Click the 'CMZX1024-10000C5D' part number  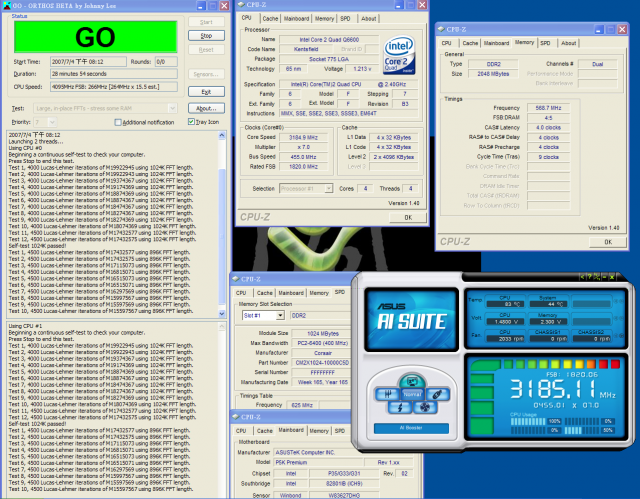(322, 363)
